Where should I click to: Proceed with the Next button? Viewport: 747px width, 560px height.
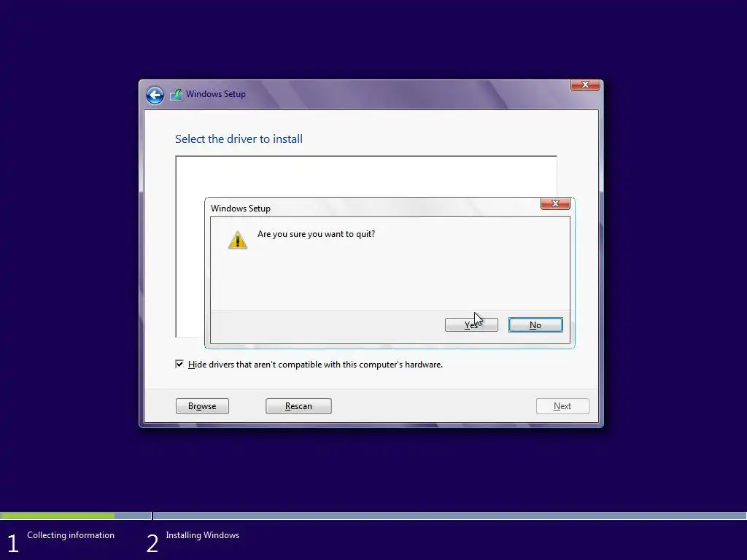click(562, 406)
